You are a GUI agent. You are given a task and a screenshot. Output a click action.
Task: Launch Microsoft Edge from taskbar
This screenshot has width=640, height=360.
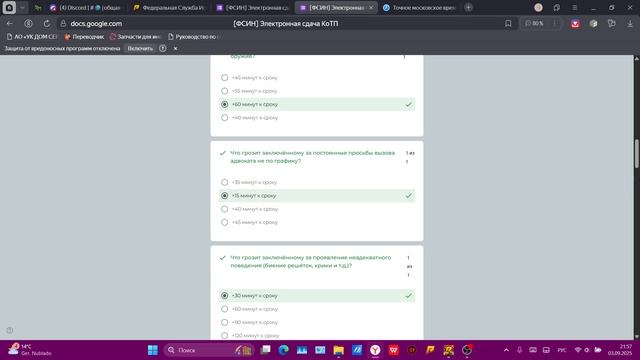coord(284,350)
